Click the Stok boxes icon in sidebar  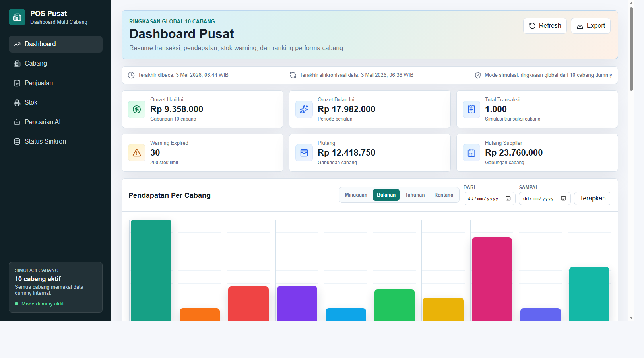tap(17, 103)
